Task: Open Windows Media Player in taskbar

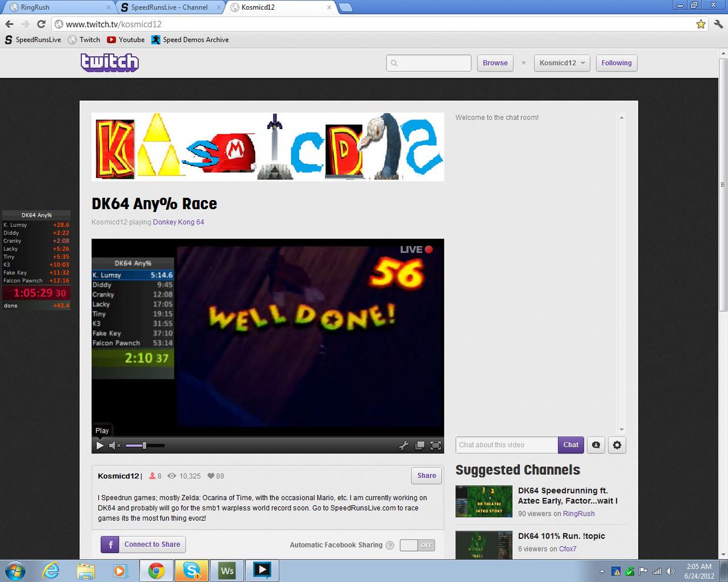Action: point(121,571)
